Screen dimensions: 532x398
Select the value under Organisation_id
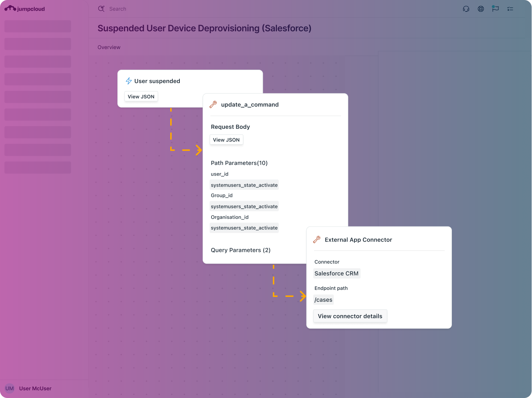pos(244,228)
